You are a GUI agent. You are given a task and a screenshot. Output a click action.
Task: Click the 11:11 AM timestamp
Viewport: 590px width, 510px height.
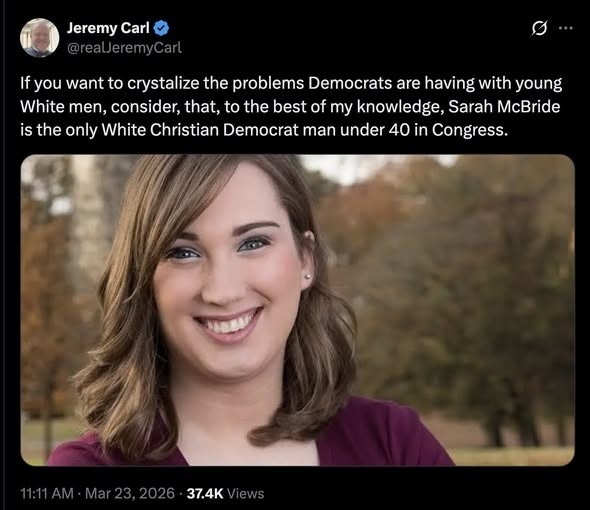tap(47, 493)
